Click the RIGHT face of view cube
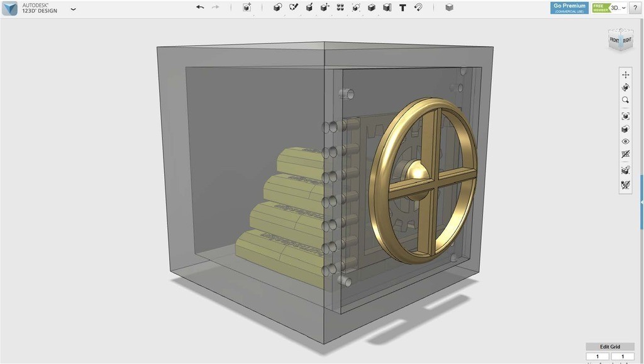This screenshot has height=364, width=644. click(627, 41)
